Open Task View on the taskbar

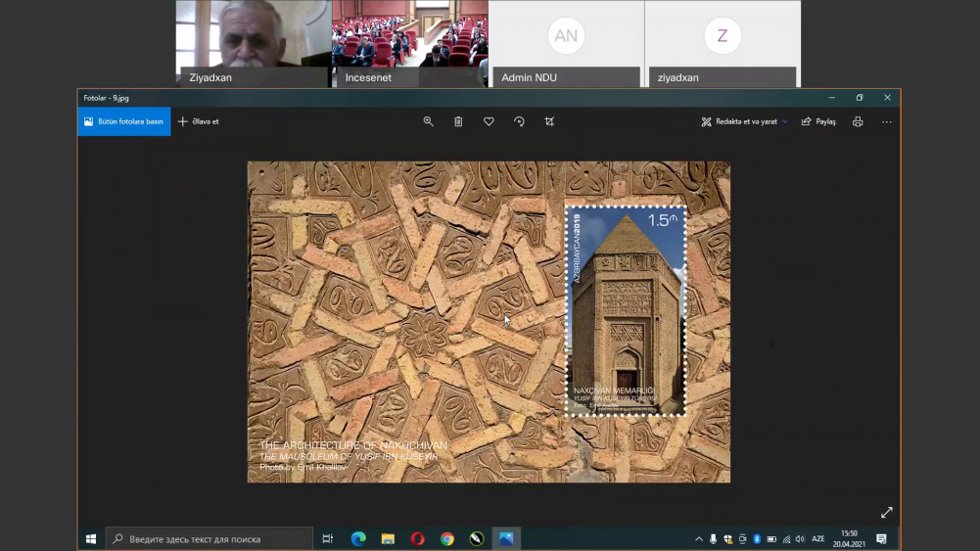click(x=328, y=538)
